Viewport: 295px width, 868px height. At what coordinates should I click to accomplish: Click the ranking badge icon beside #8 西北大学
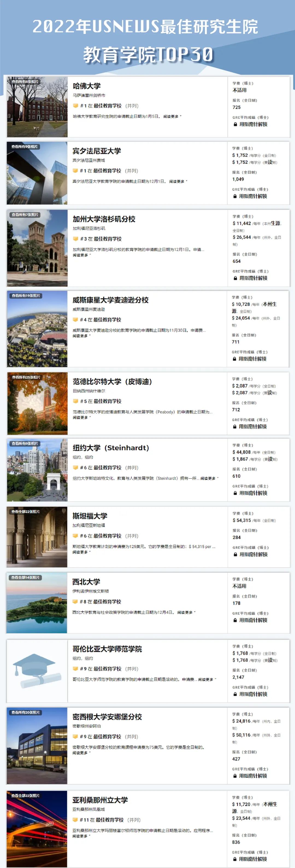75,601
